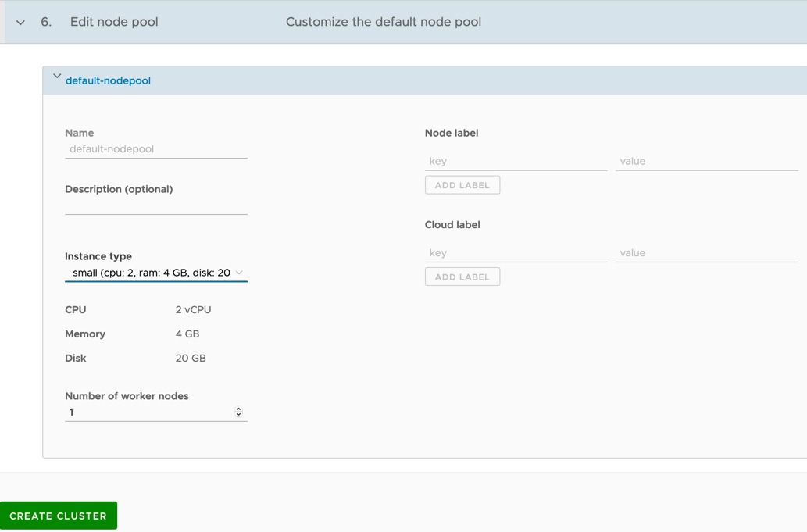
Task: Click the worker nodes stepper up arrow
Action: 238,409
